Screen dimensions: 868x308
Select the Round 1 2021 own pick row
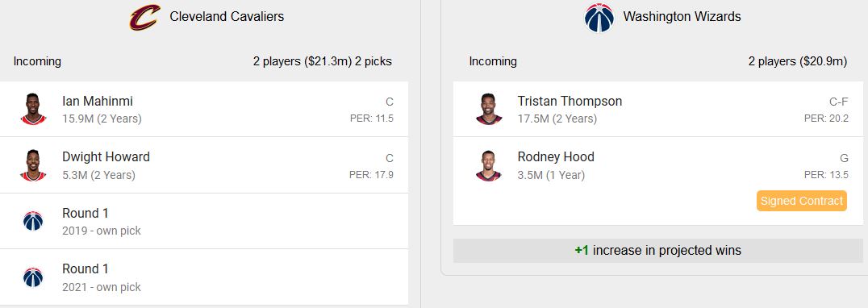click(204, 277)
